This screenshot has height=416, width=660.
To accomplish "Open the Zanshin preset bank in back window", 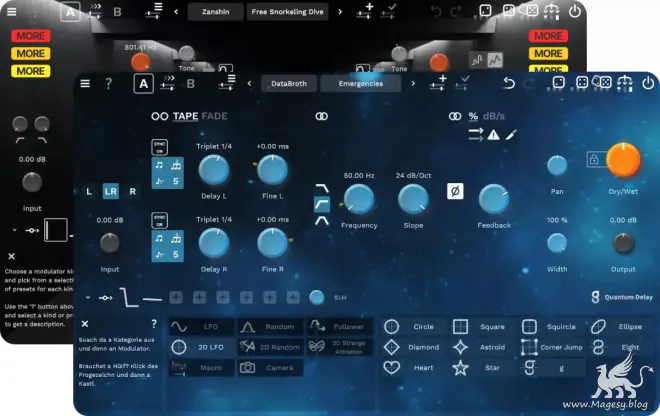I will point(216,12).
